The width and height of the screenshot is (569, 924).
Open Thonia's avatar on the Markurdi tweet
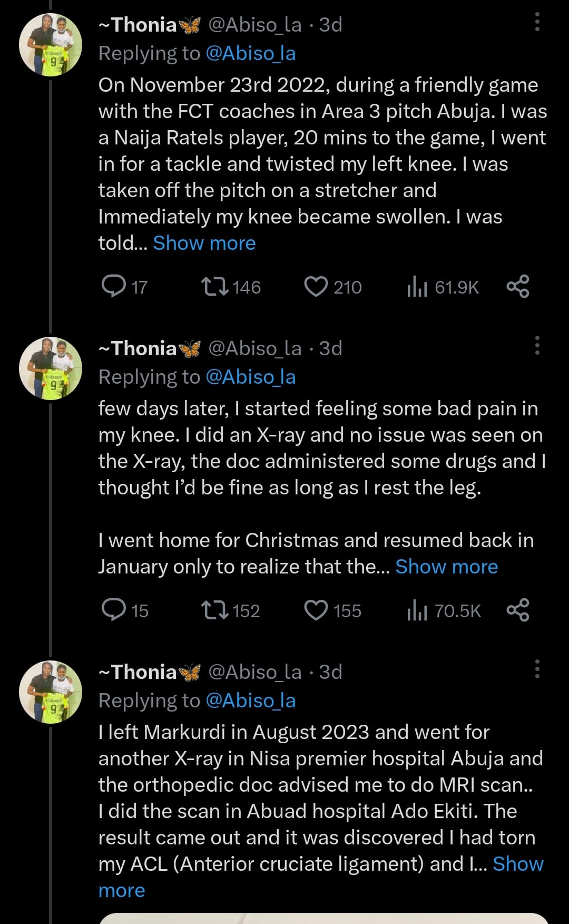coord(51,692)
